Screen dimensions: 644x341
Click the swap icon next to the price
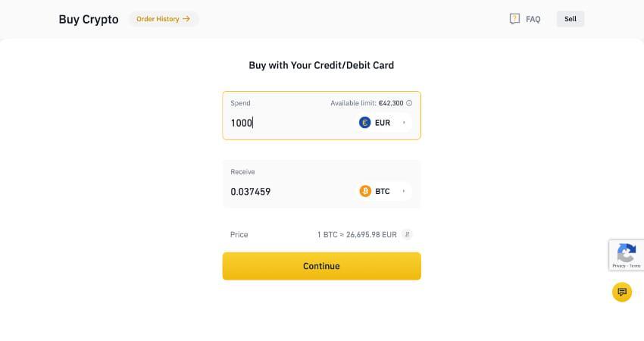click(x=407, y=235)
